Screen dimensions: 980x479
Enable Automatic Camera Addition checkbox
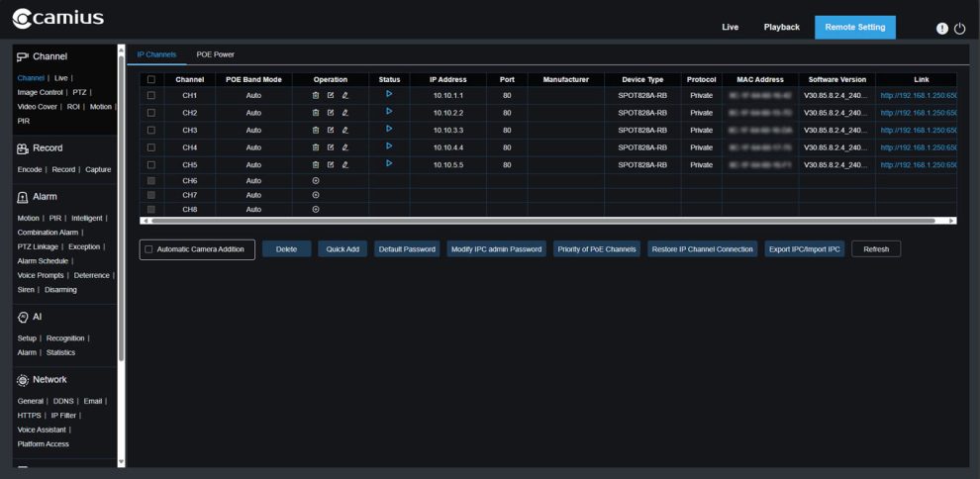point(149,249)
